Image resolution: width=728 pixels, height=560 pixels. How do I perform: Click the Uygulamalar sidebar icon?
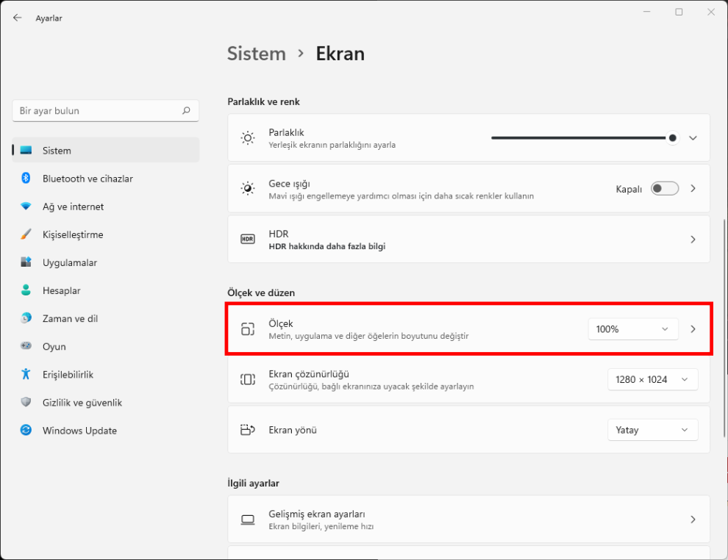26,262
